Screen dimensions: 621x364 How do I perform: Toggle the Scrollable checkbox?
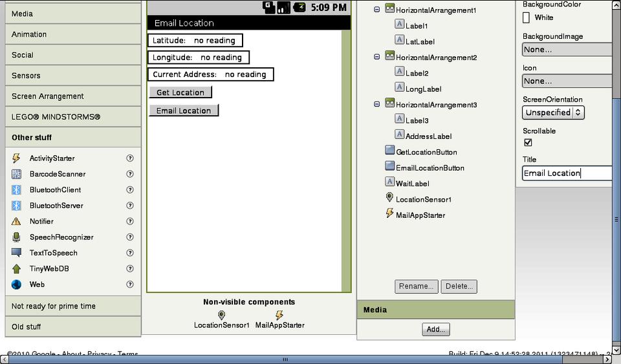[x=528, y=142]
